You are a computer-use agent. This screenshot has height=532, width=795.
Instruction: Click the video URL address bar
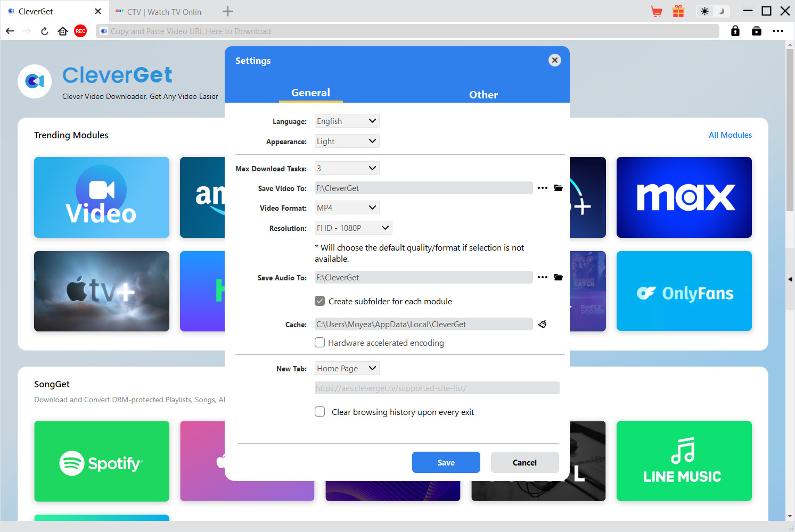[408, 31]
